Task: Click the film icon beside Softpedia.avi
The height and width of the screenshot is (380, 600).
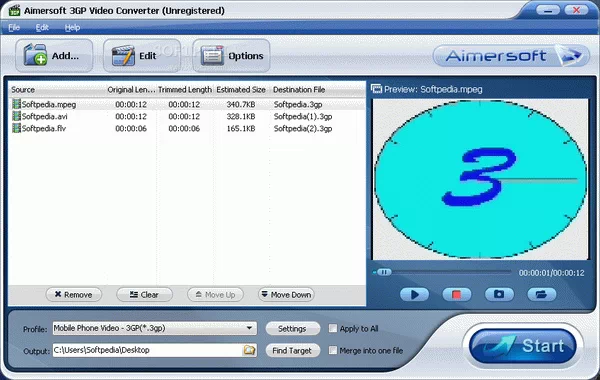Action: pyautogui.click(x=16, y=116)
